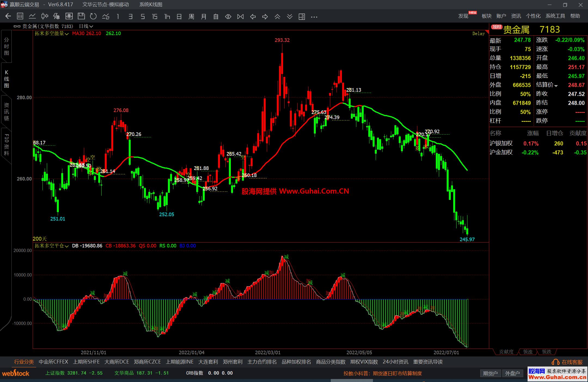This screenshot has height=382, width=588.
Task: Open the 领涨 tab
Action: click(528, 352)
